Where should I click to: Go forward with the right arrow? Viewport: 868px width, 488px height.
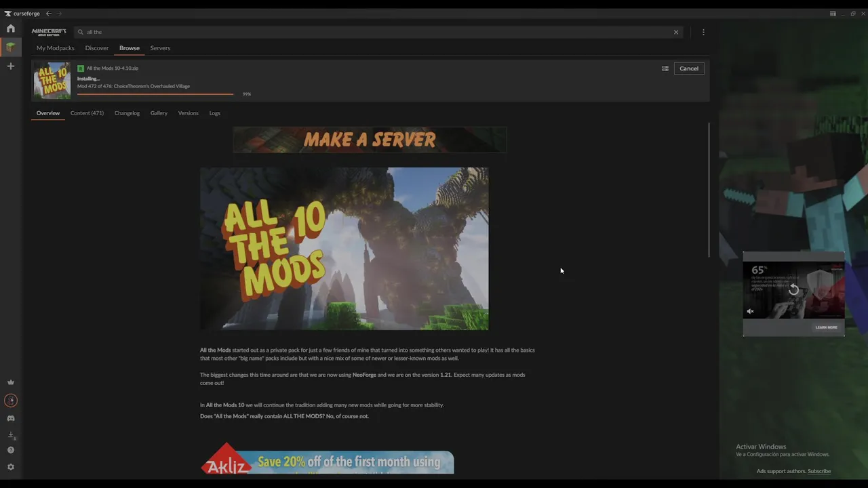tap(60, 14)
